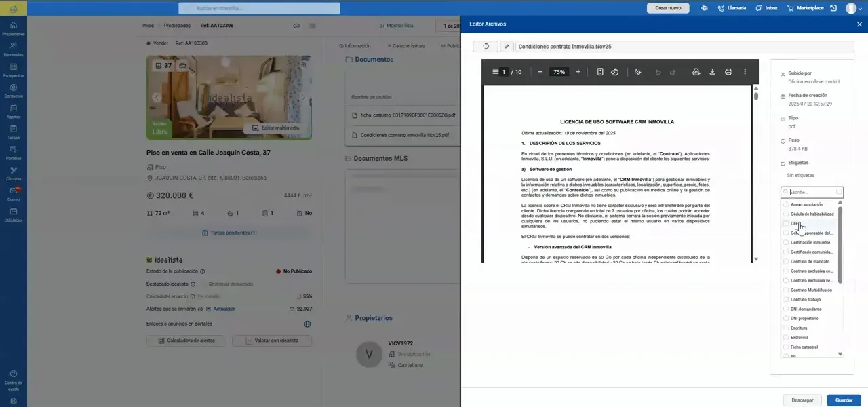Check the Contrato Multidifusión tag

pyautogui.click(x=787, y=290)
